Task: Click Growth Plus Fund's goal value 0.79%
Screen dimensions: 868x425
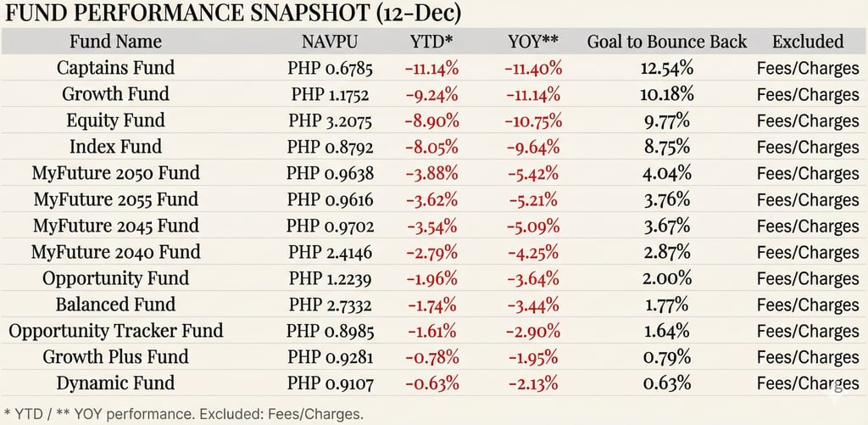Action: pyautogui.click(x=667, y=357)
